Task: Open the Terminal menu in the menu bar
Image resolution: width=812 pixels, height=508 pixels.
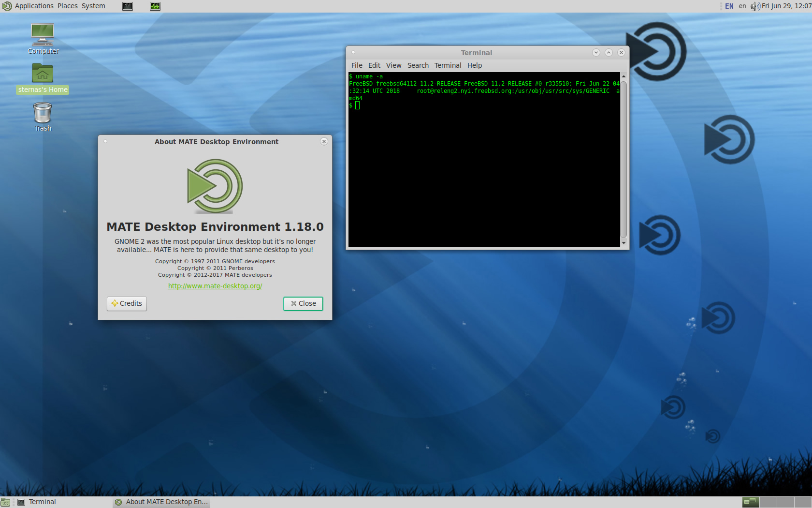Action: (448, 65)
